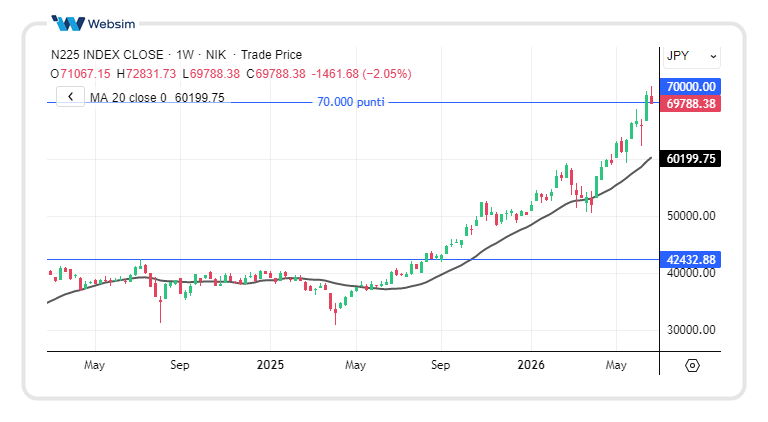The width and height of the screenshot is (768, 422).
Task: Click the 30000.00 price axis label
Action: tap(691, 330)
